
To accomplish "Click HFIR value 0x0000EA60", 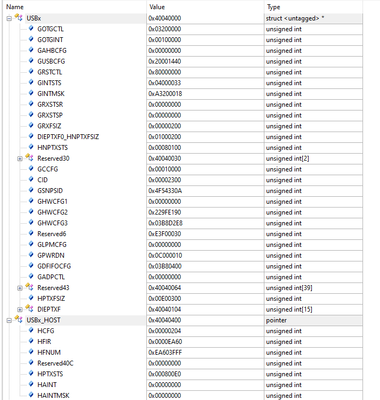I will point(165,342).
